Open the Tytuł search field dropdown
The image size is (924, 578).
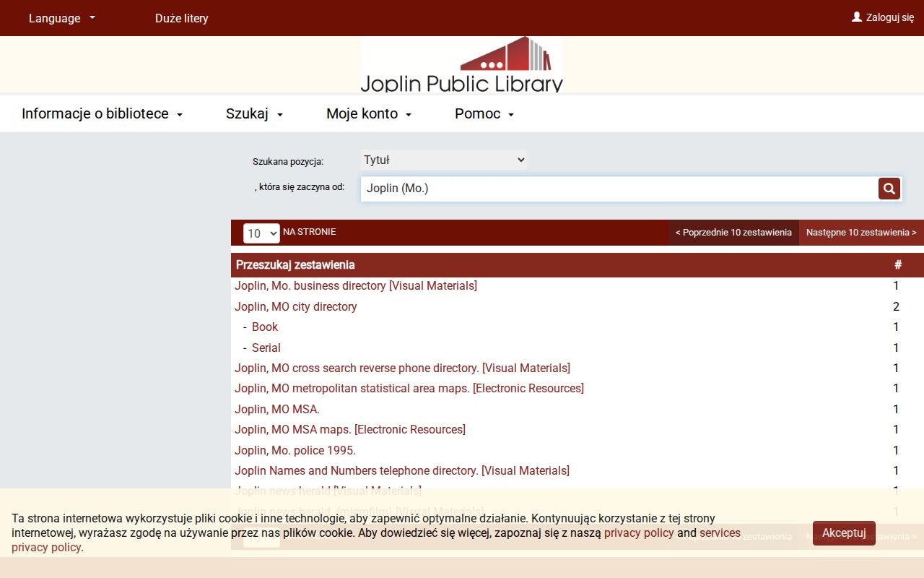point(444,160)
